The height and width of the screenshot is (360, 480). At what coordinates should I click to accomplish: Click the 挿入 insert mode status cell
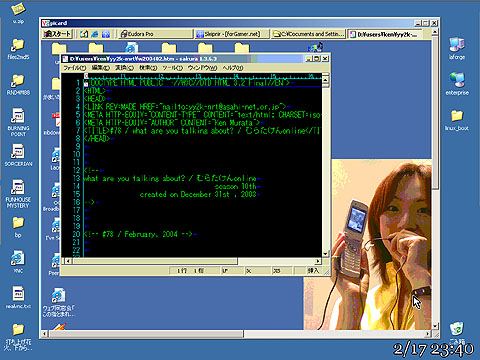pyautogui.click(x=313, y=271)
